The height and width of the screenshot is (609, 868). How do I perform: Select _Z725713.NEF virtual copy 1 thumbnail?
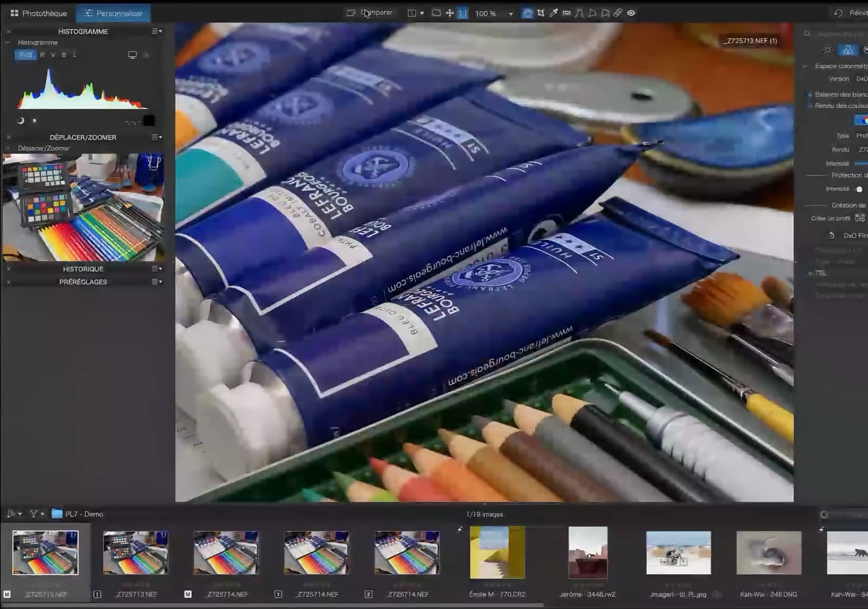pos(135,553)
